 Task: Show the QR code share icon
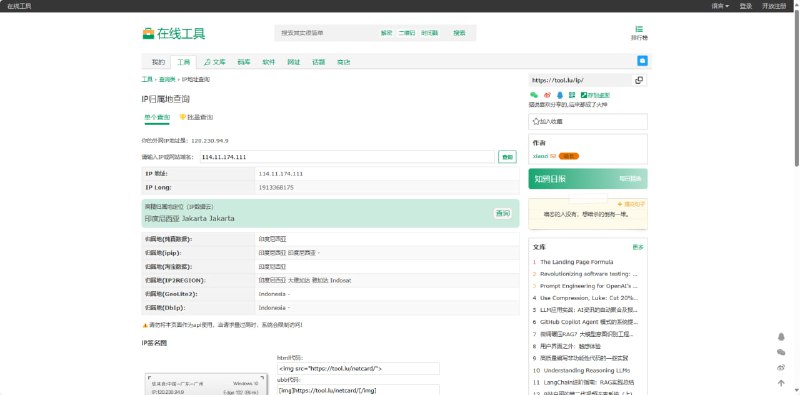[x=572, y=95]
